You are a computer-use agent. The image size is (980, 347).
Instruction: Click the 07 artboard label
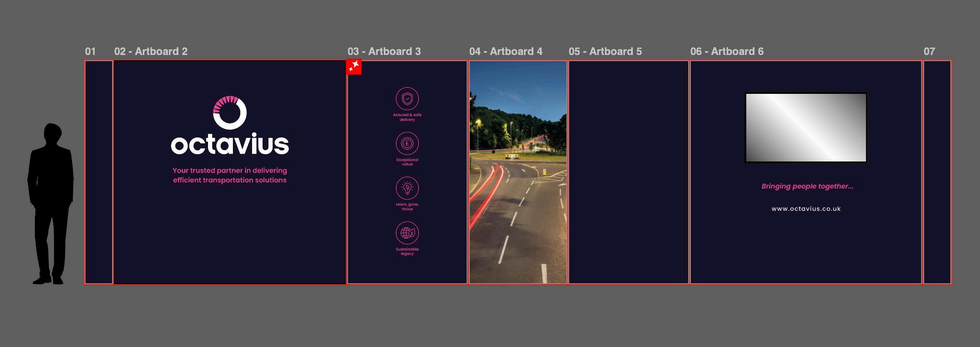929,52
